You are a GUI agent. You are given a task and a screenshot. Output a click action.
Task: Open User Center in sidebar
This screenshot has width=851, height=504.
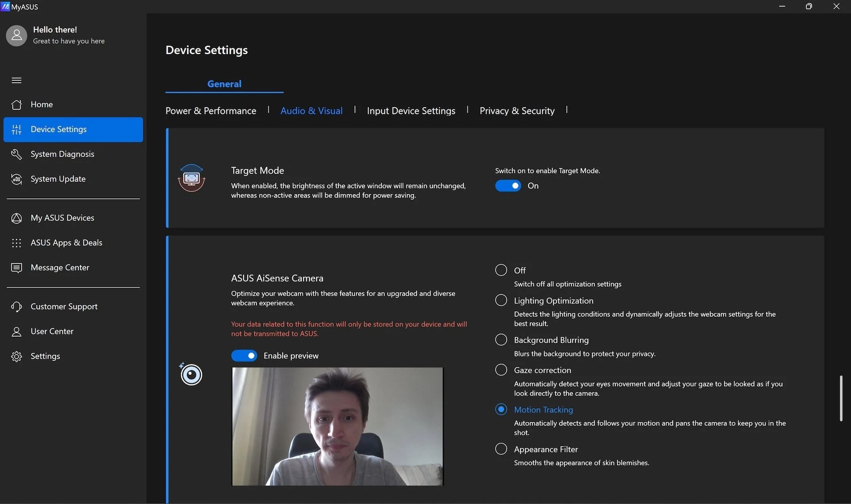[x=52, y=332]
